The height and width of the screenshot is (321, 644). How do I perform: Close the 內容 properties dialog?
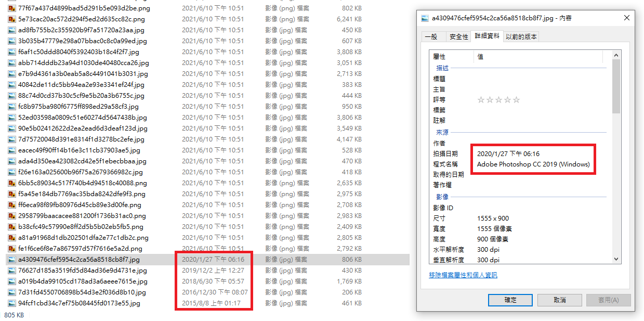[626, 18]
